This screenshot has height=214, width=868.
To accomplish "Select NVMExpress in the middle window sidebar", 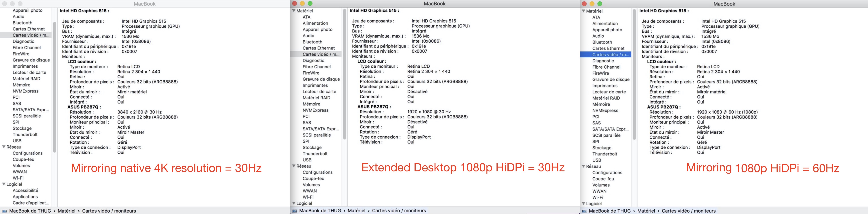I will click(315, 110).
